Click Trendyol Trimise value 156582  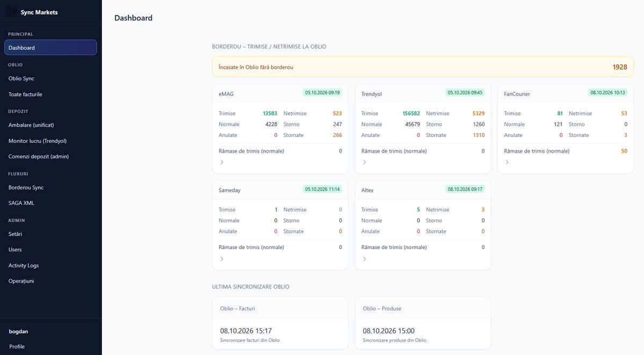[411, 113]
